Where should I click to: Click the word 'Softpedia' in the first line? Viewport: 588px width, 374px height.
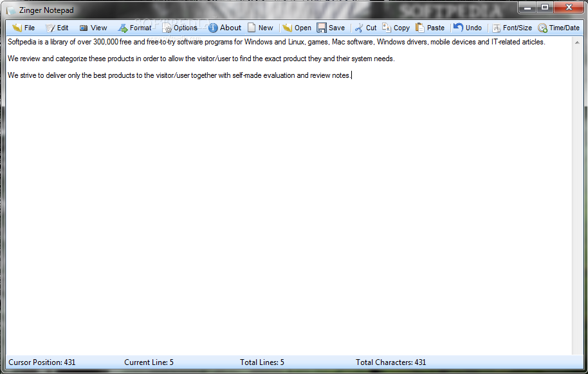(22, 42)
